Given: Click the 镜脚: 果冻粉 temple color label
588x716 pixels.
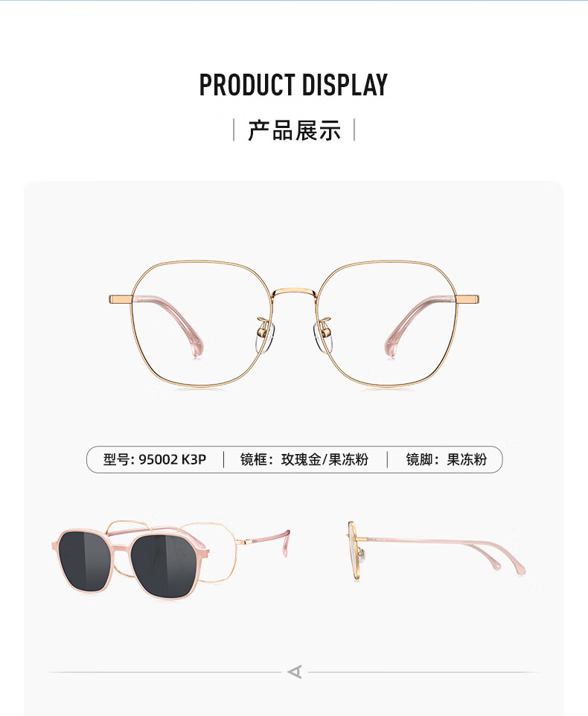Looking at the screenshot, I should tap(447, 459).
